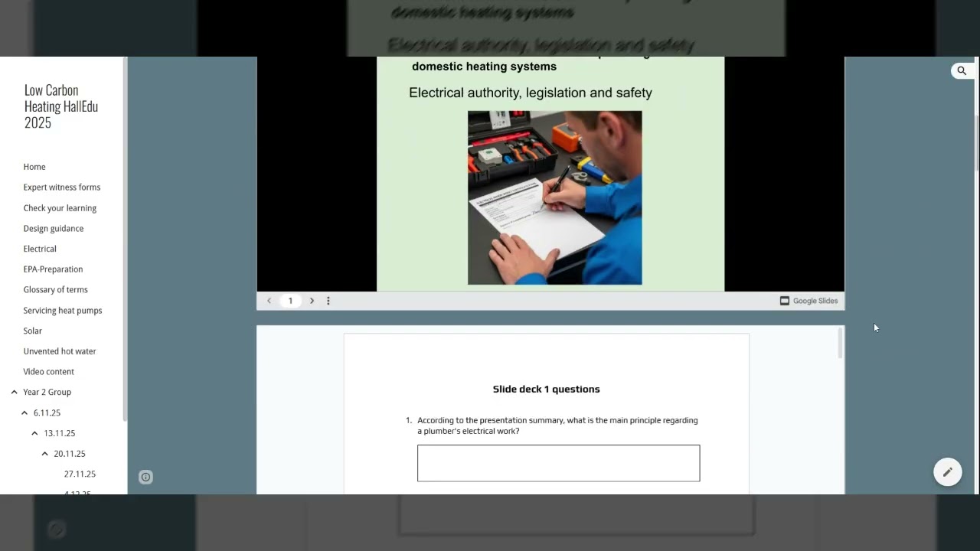Viewport: 980px width, 551px height.
Task: Open Servicing heat pumps page
Action: [x=63, y=310]
